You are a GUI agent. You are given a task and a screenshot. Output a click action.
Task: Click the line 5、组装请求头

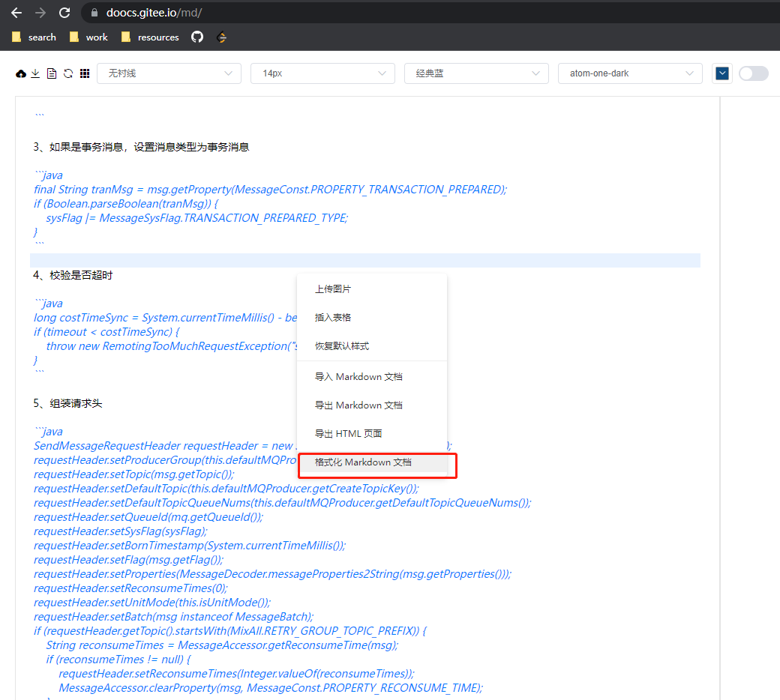pyautogui.click(x=67, y=404)
